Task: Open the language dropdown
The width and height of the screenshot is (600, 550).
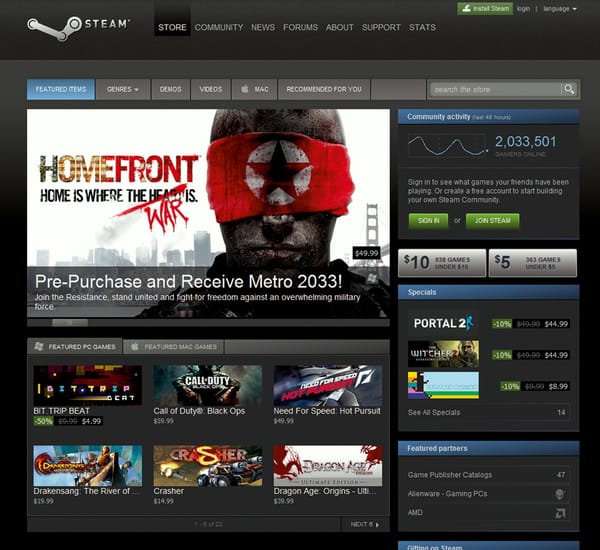Action: pos(560,9)
